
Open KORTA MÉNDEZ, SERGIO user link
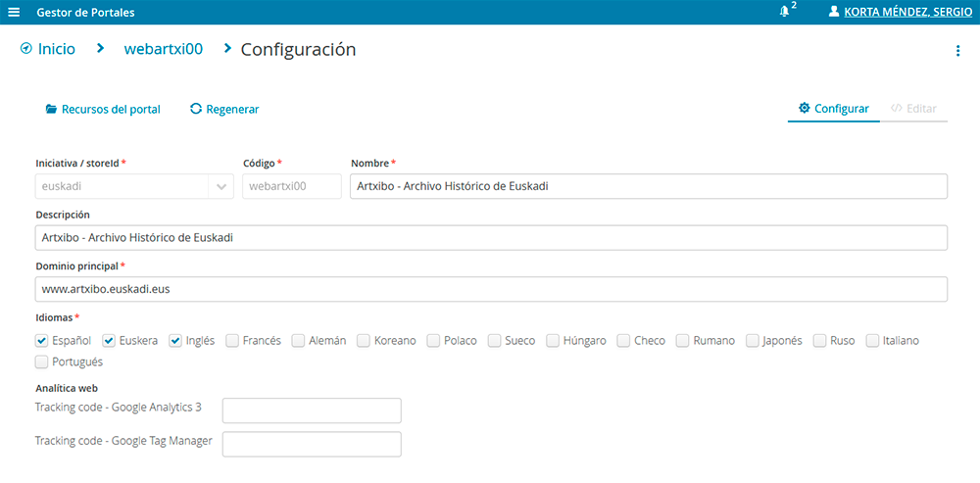click(x=907, y=13)
